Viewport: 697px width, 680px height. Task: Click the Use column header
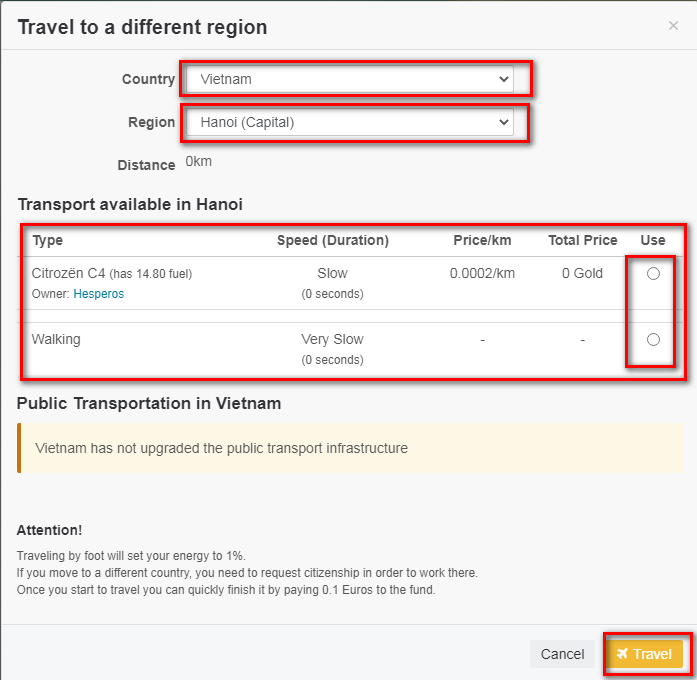[652, 240]
